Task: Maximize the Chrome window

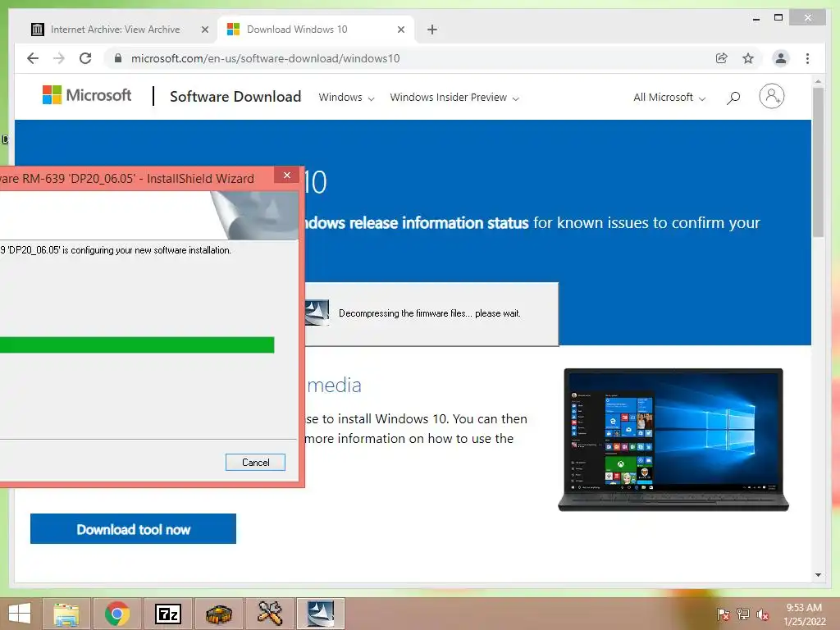Action: [x=778, y=18]
